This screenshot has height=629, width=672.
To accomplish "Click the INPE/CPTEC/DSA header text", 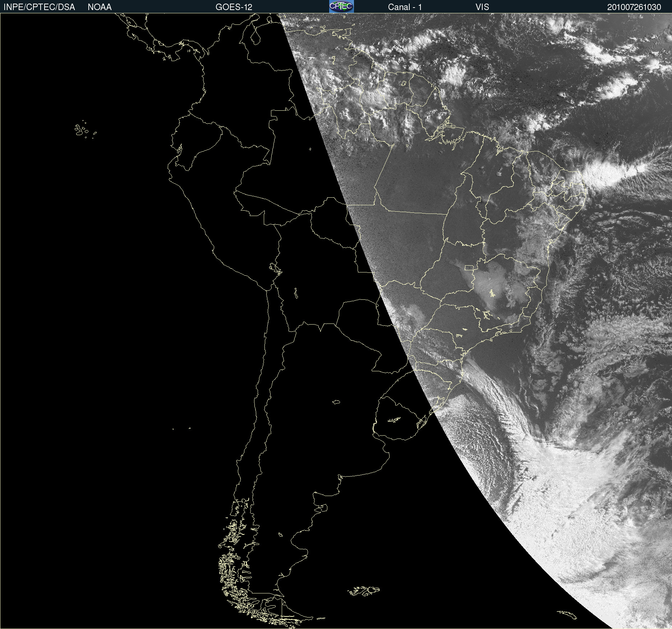I will tap(39, 7).
